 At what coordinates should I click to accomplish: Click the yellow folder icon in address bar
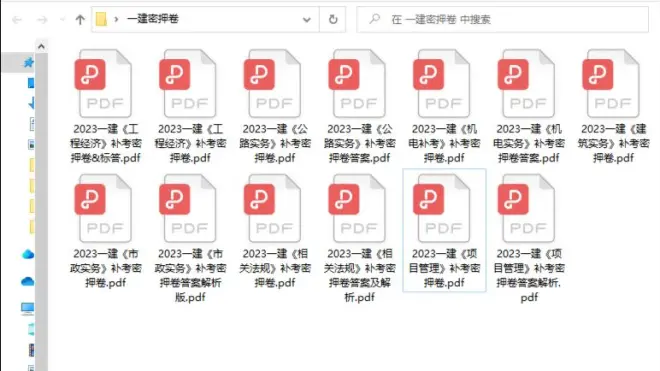point(101,19)
